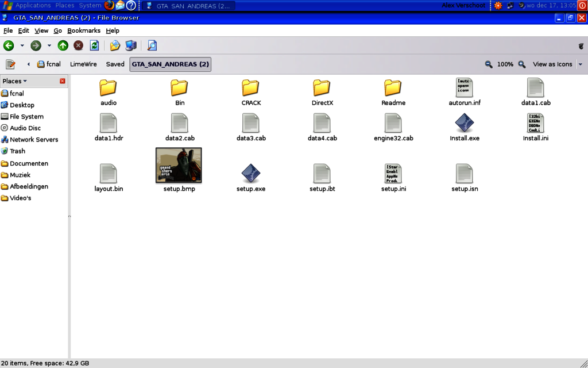Navigate up one directory with the up arrow
The width and height of the screenshot is (588, 368).
tap(63, 45)
